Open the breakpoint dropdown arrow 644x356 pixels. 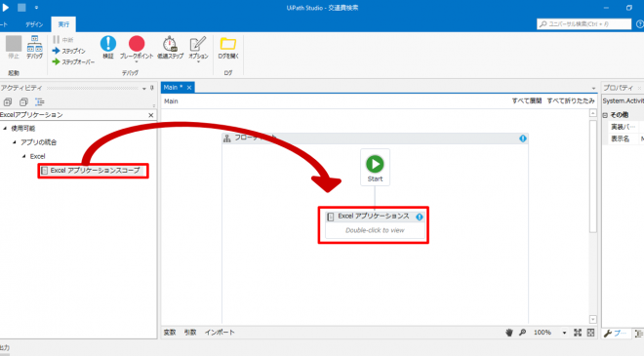[137, 62]
